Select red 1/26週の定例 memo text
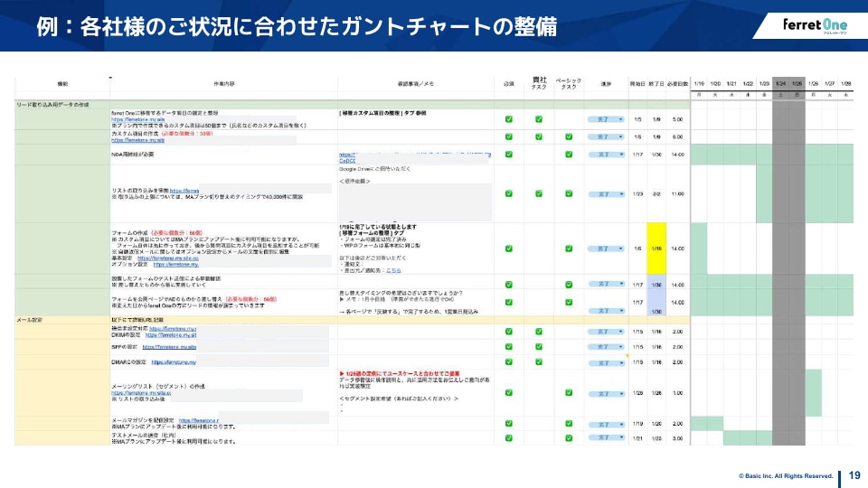Image resolution: width=868 pixels, height=488 pixels. [399, 374]
